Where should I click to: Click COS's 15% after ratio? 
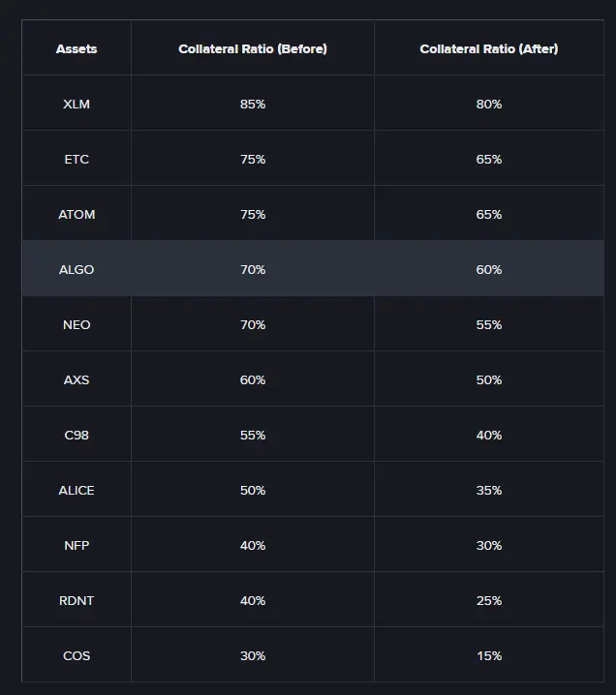point(489,655)
